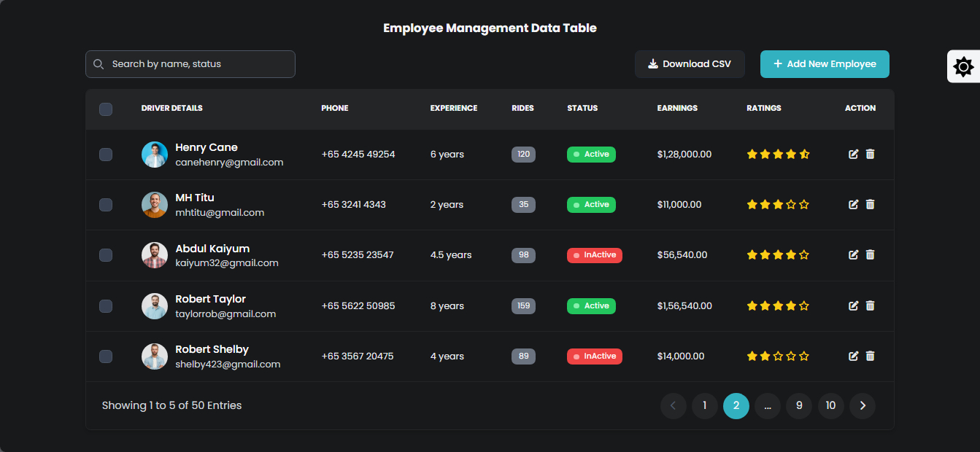Click edit icon for MH Titu
Viewport: 980px width, 452px height.
pyautogui.click(x=854, y=205)
